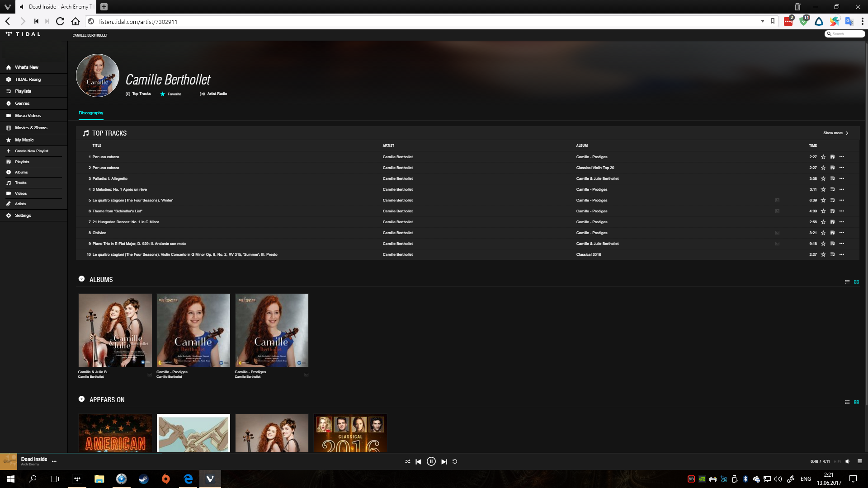
Task: Click 'Arch Enemy' artist in player bar
Action: click(x=30, y=465)
